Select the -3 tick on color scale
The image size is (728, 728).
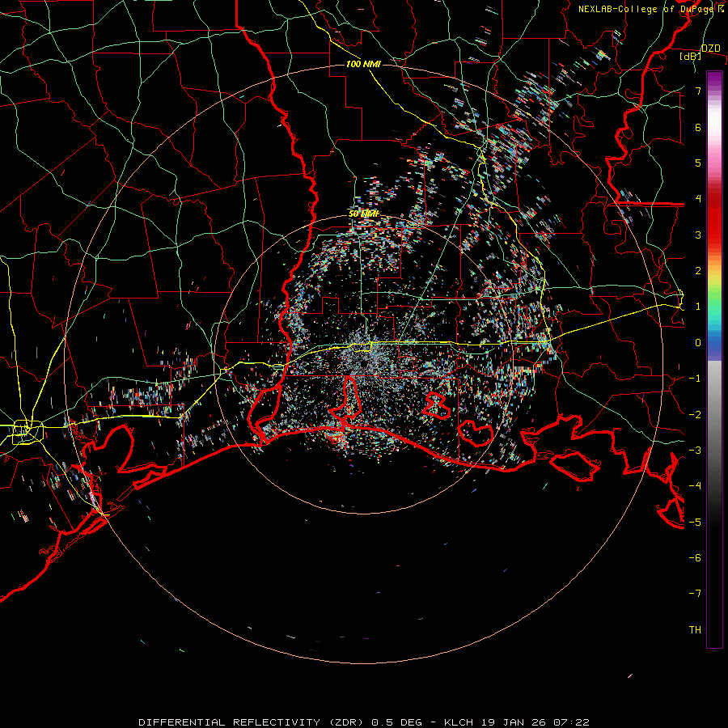(x=695, y=451)
